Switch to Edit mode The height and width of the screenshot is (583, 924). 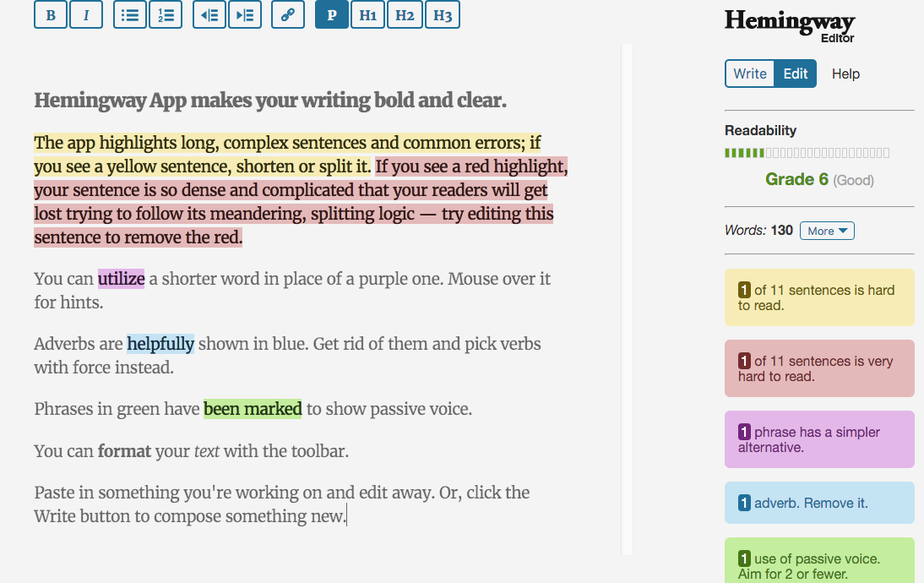pos(795,74)
